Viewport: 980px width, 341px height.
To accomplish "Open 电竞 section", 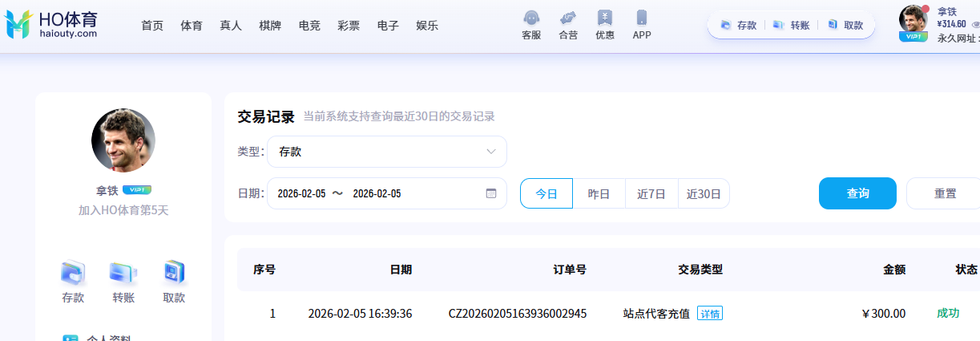I will 309,26.
